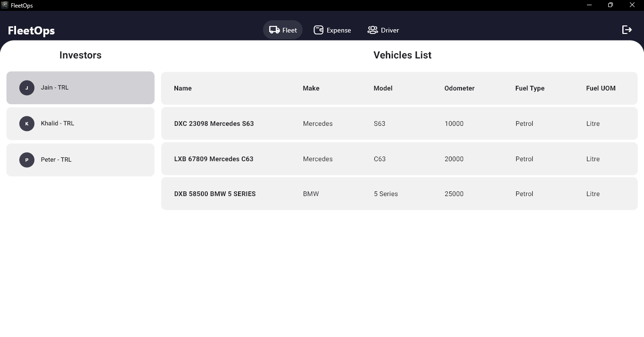Click the FleetOps app icon in title bar
644x337 pixels.
point(5,5)
